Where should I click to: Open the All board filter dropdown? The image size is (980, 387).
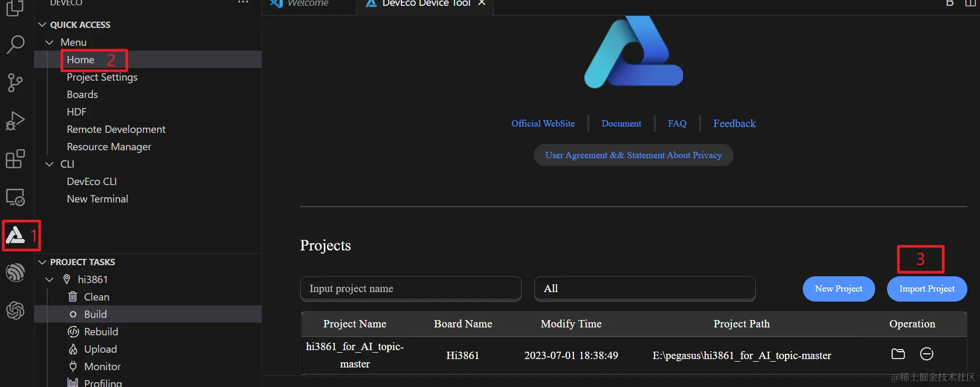(x=645, y=288)
